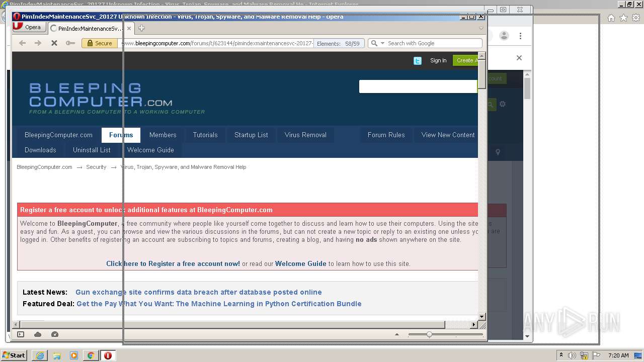Open the Virus Removal nav item
This screenshot has width=644, height=362.
305,135
